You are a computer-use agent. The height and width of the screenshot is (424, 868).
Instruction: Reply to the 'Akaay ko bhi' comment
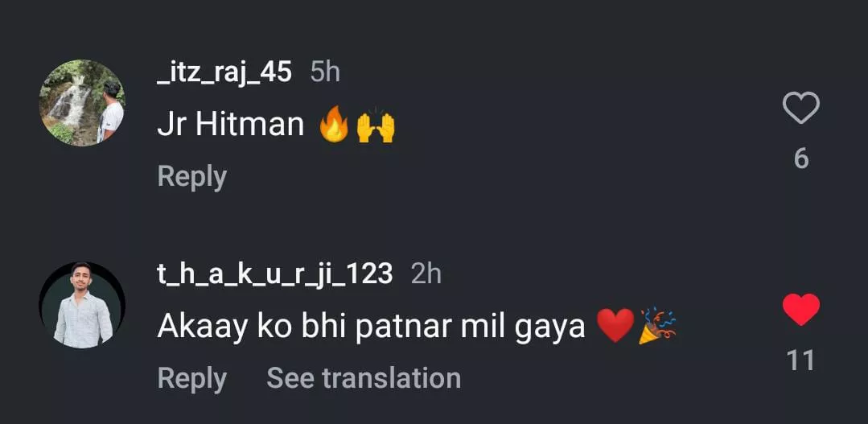[191, 378]
